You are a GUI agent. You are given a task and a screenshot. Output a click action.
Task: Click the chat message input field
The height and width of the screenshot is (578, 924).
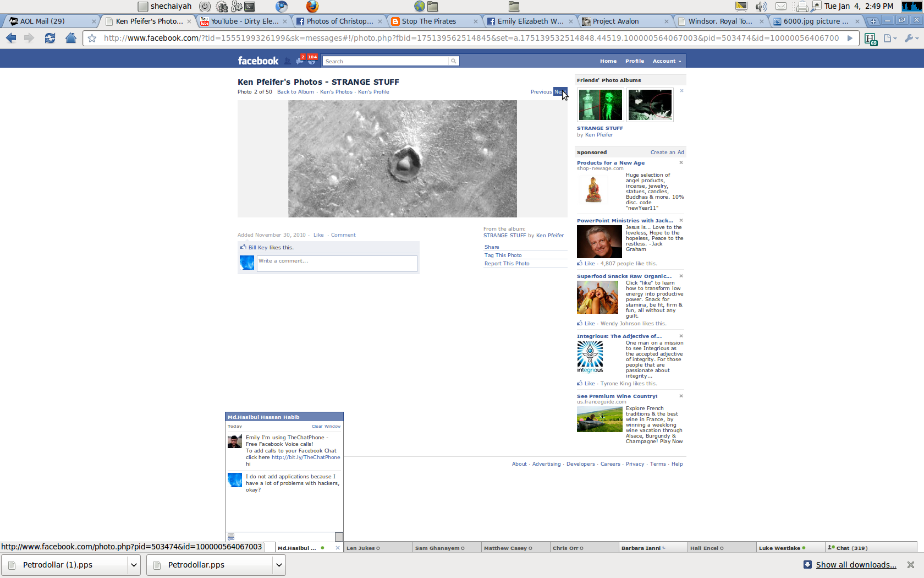(x=285, y=536)
